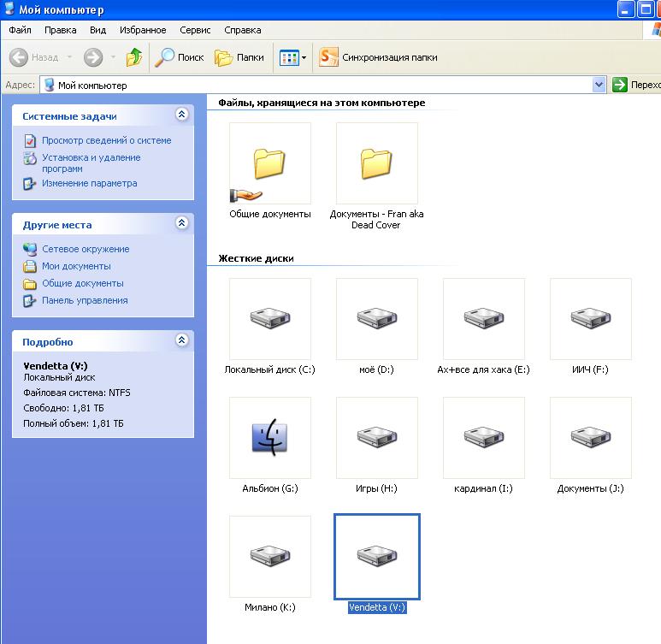Viewport: 661px width, 644px height.
Task: Open Сетевое окружение link
Action: 86,249
